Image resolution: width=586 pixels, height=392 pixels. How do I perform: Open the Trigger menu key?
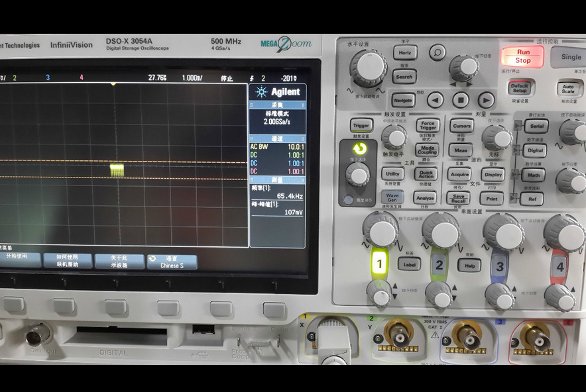pyautogui.click(x=361, y=125)
